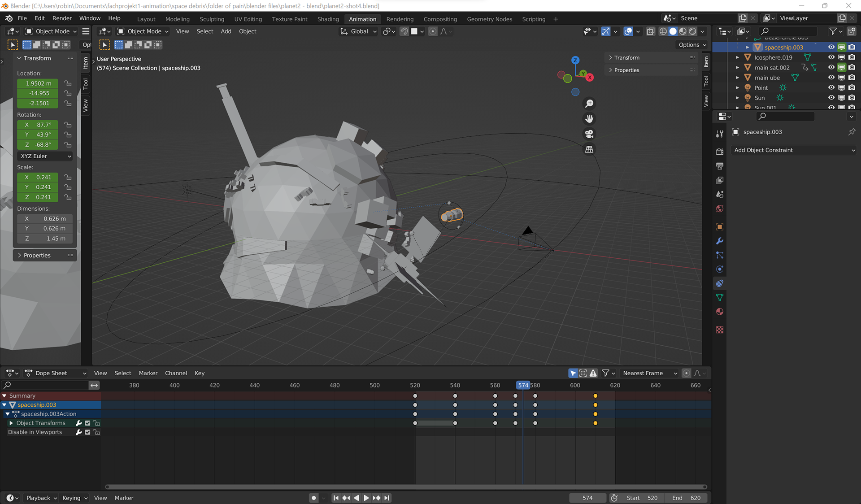This screenshot has height=504, width=861.
Task: Open the Output properties printer icon
Action: pyautogui.click(x=720, y=166)
